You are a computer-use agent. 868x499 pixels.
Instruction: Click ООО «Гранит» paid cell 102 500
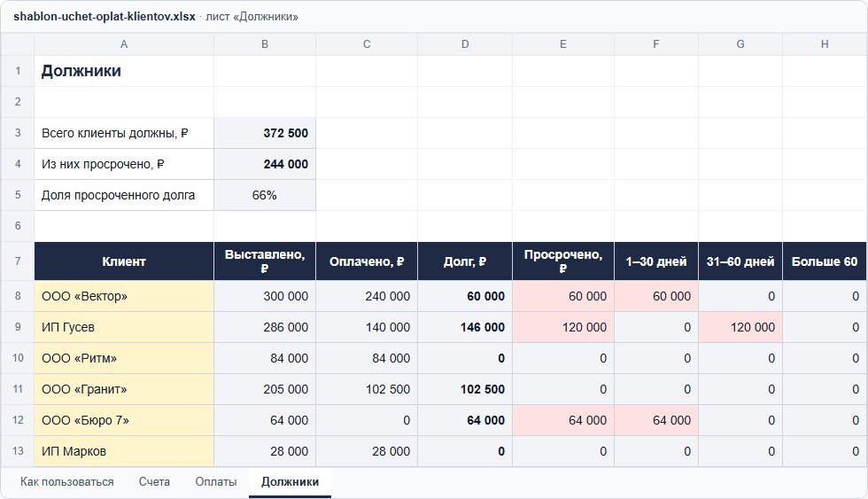[367, 389]
